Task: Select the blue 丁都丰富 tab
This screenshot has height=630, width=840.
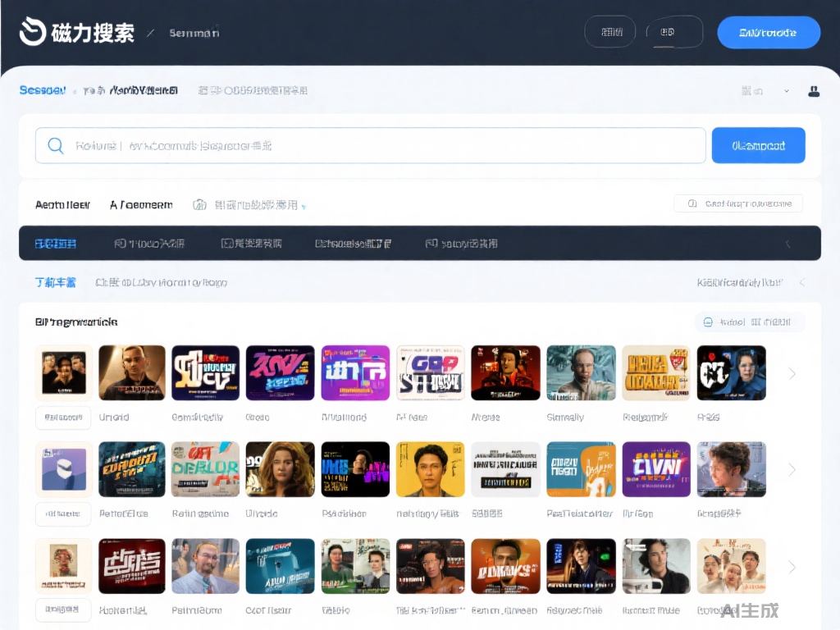Action: click(x=56, y=282)
